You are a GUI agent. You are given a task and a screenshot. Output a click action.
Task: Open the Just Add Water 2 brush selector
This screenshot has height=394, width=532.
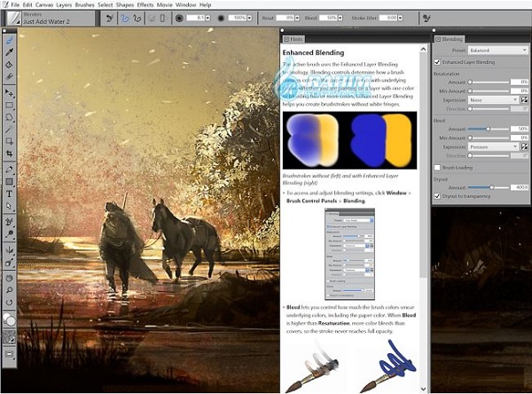49,19
